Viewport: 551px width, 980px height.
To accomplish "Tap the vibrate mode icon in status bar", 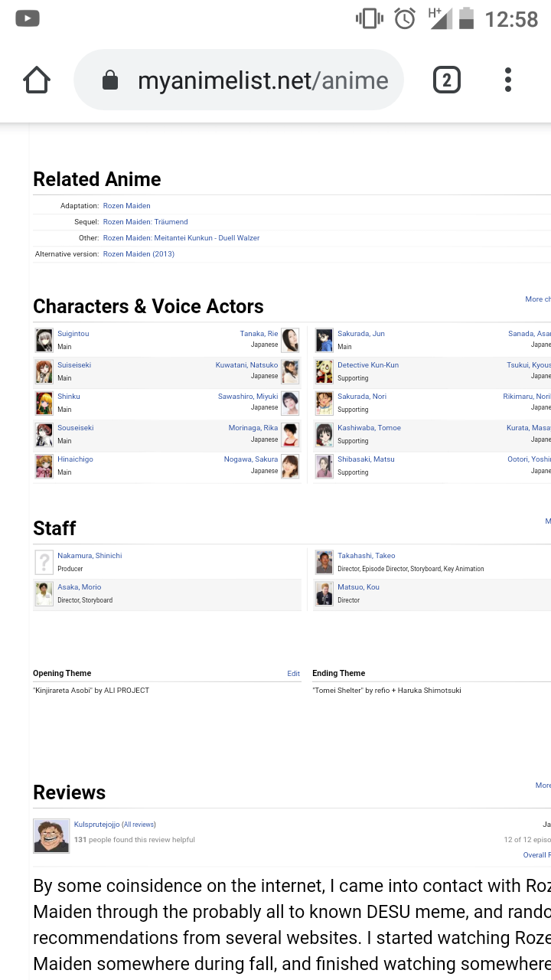I will 370,18.
